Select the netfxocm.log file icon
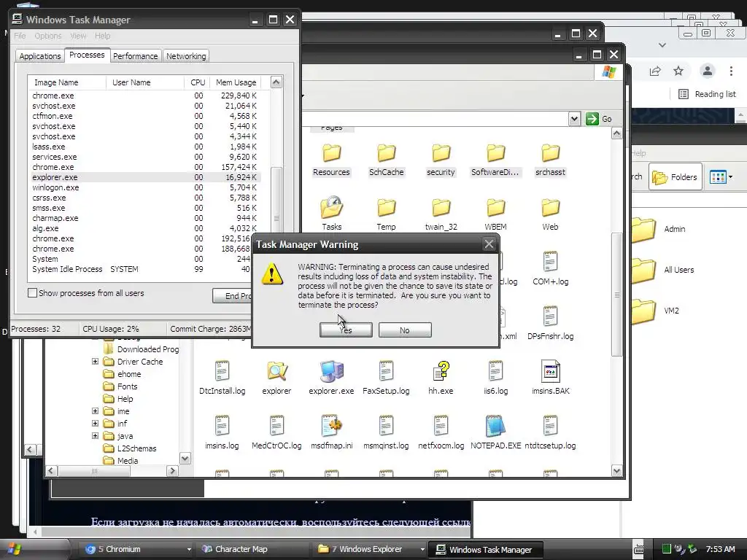Viewport: 747px width, 560px height. coord(441,426)
